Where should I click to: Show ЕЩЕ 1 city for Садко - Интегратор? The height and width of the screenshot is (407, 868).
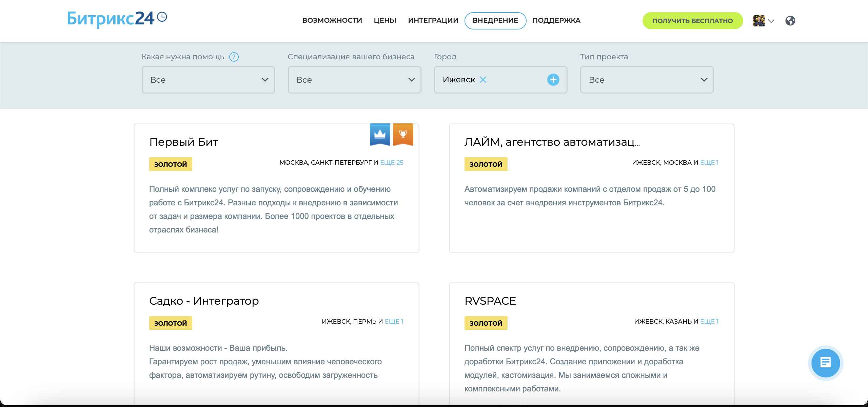pos(394,321)
